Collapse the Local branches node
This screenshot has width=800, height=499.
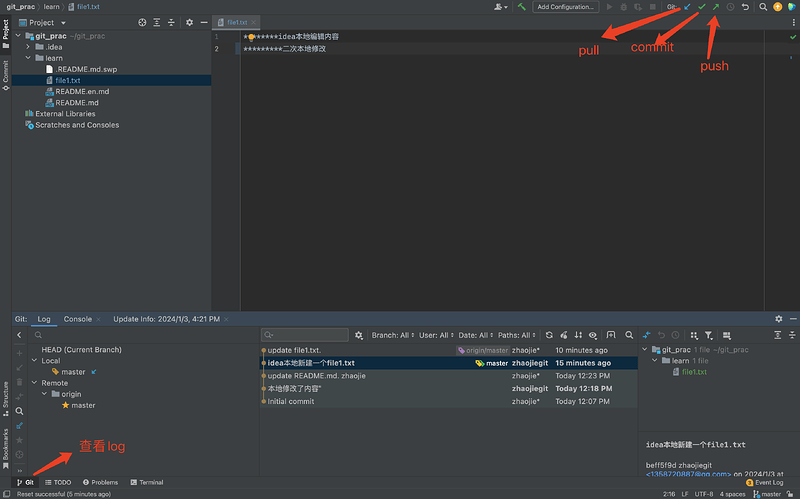pos(34,361)
